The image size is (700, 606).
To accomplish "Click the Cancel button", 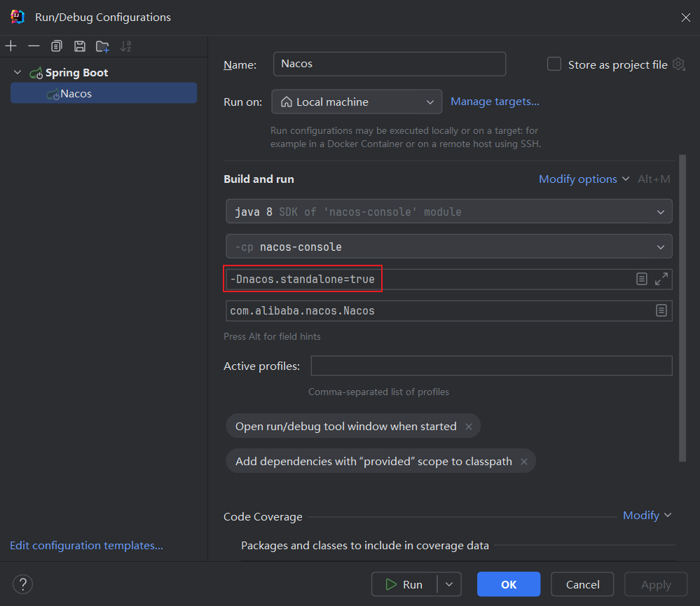I will (582, 584).
